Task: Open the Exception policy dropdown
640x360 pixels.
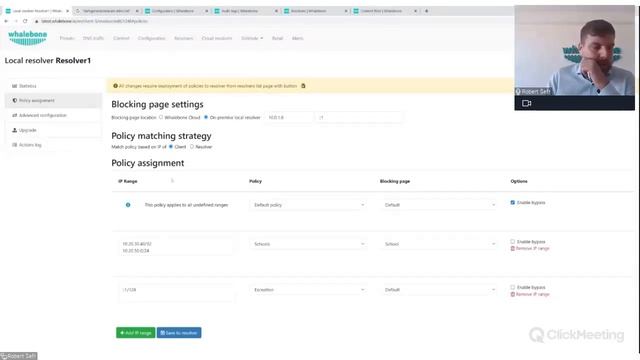Action: (x=308, y=290)
